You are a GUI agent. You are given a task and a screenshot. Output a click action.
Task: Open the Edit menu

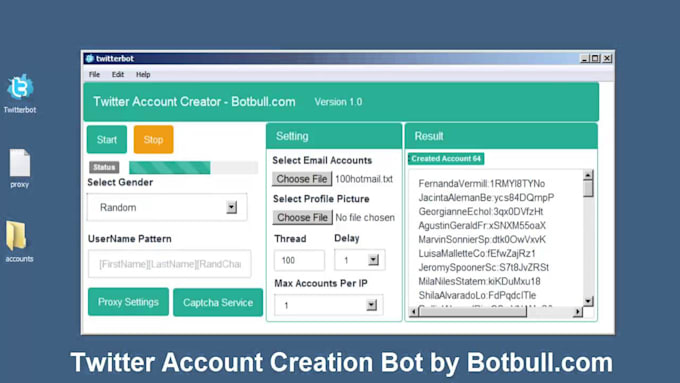tap(118, 75)
